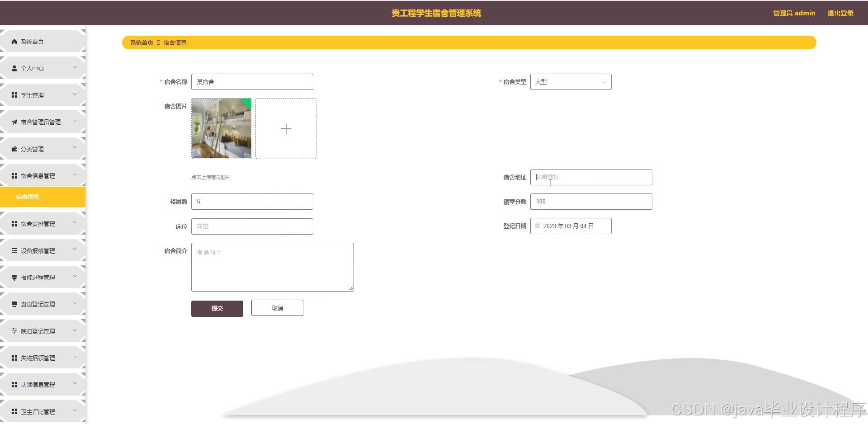868x424 pixels.
Task: Click the grid icon beside 卫生评比管理
Action: pos(14,411)
